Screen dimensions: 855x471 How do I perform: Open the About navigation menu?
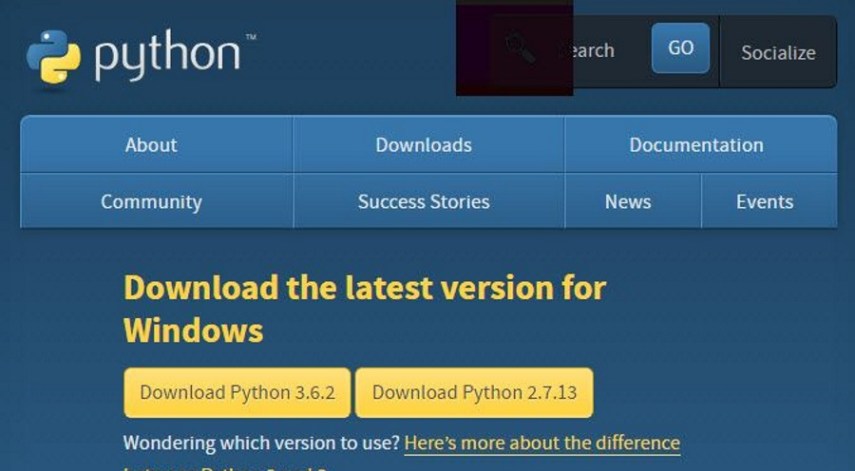coord(151,145)
